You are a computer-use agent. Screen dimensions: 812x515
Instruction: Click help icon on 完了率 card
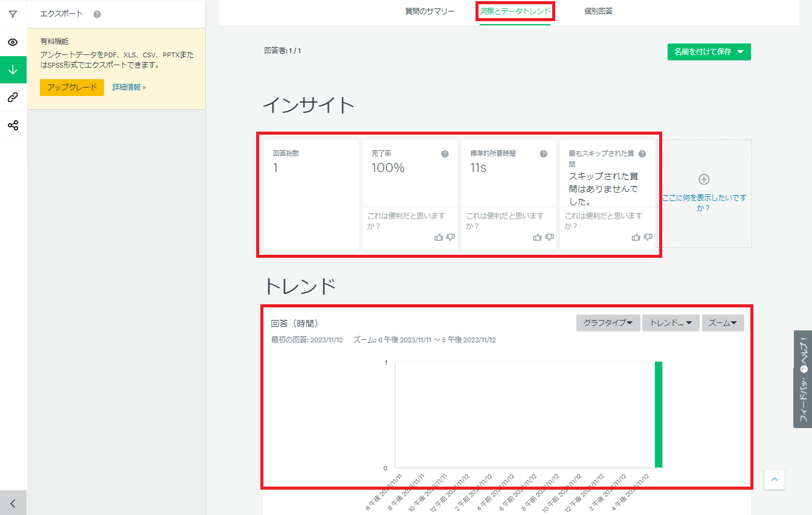(x=445, y=154)
